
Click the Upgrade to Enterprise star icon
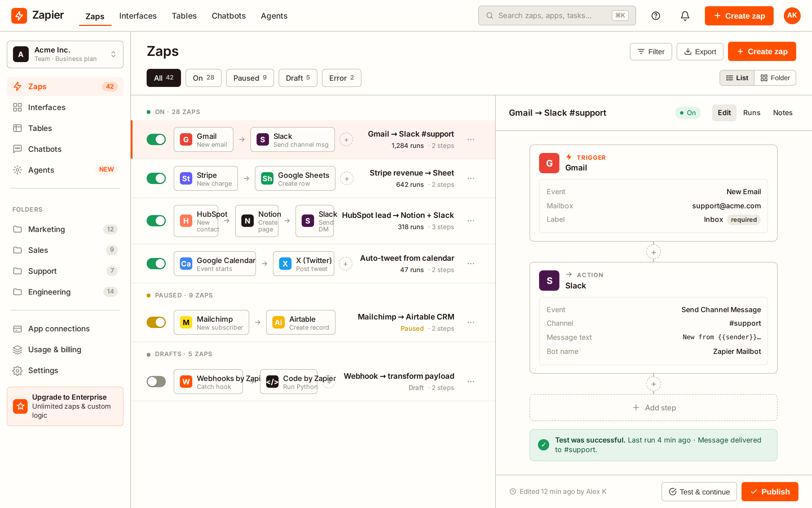coord(21,406)
